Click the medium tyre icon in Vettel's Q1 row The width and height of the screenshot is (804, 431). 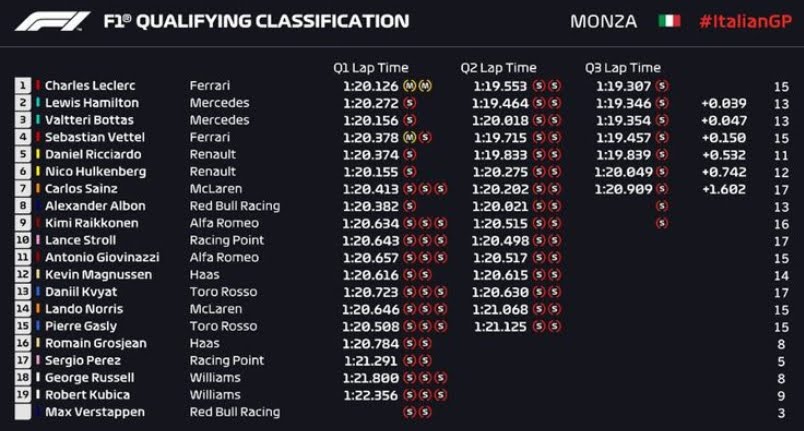[x=409, y=137]
